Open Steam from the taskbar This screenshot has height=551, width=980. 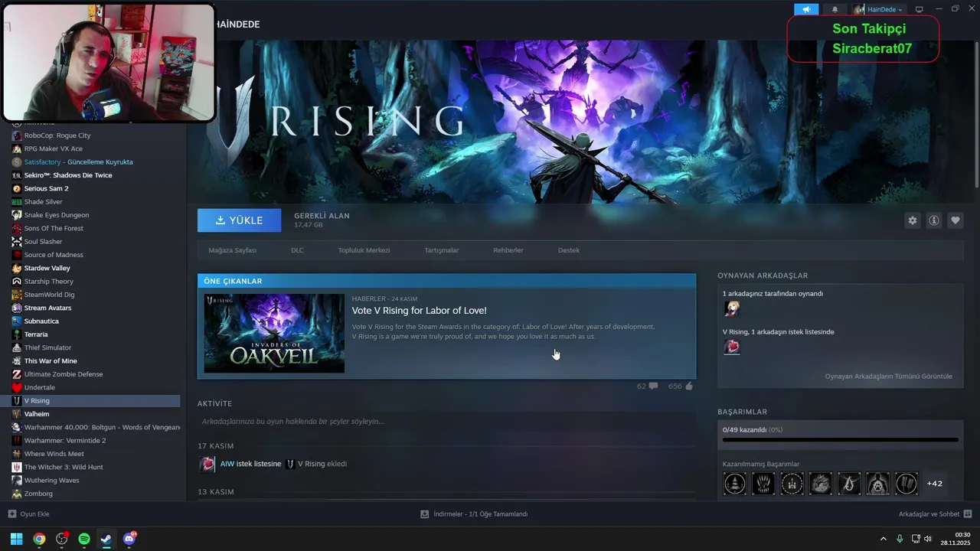106,539
